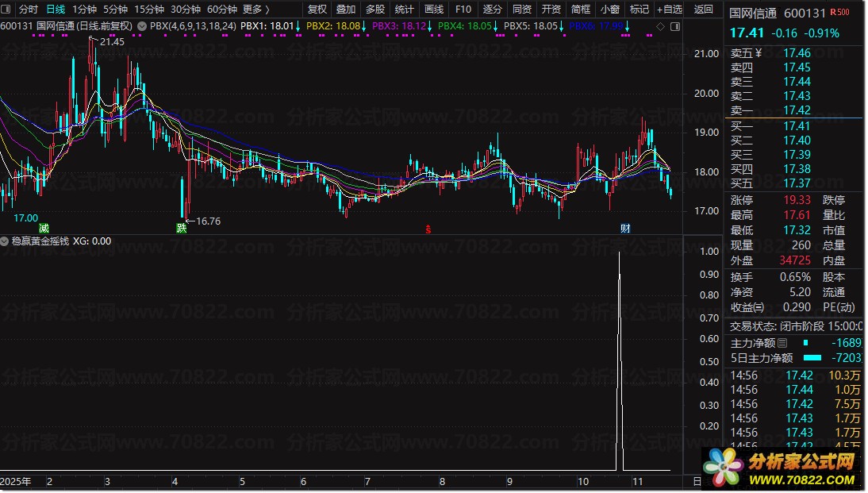The width and height of the screenshot is (868, 493).
Task: Click the 国网信通 stock name in quote panel
Action: 753,13
